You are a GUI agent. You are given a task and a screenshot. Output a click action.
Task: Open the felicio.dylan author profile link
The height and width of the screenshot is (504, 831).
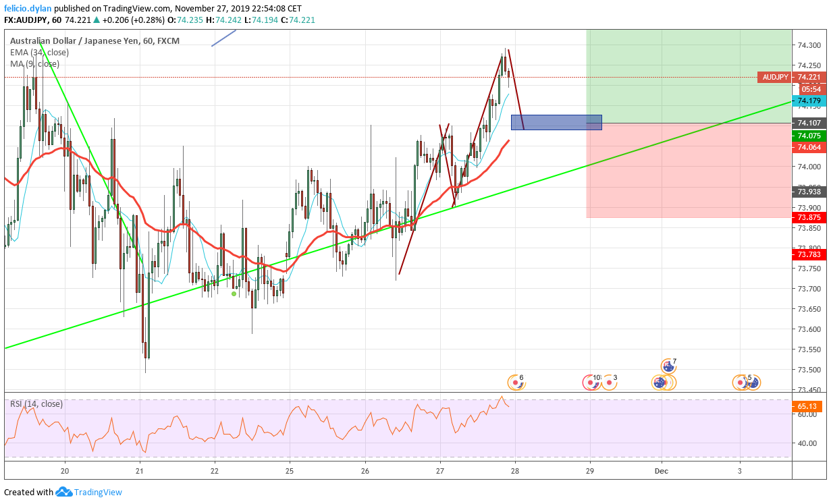coord(27,9)
